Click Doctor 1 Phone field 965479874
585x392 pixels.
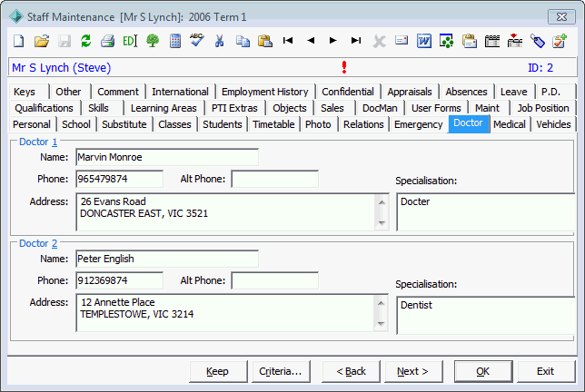(119, 179)
